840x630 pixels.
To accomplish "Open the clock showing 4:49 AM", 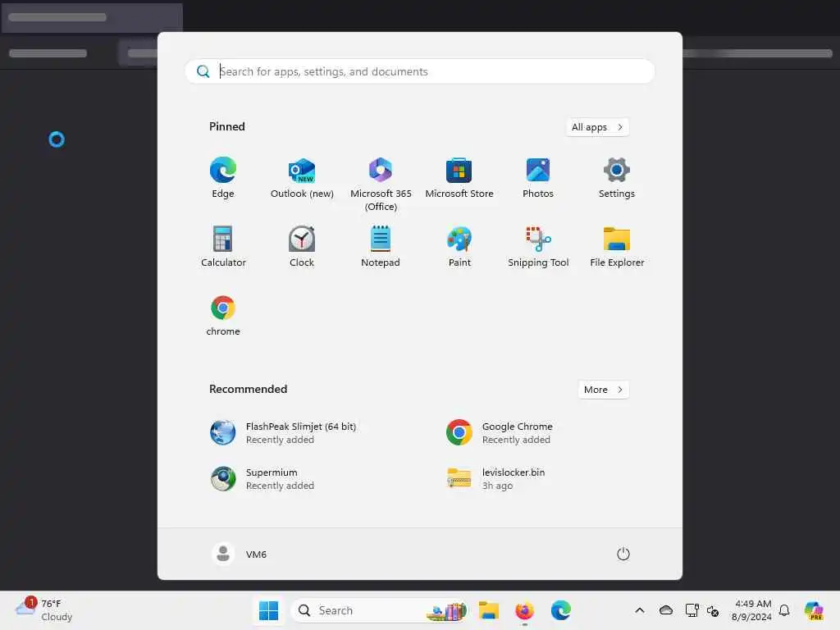I will (752, 610).
